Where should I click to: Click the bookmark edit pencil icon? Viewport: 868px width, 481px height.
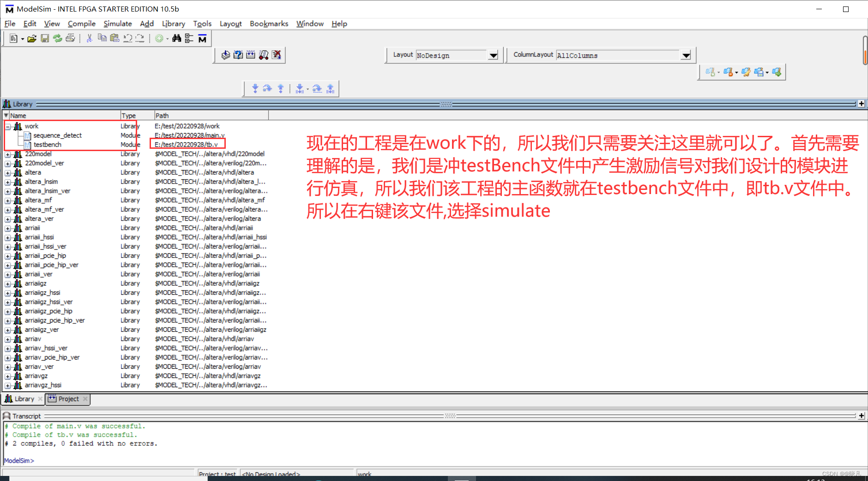point(746,72)
